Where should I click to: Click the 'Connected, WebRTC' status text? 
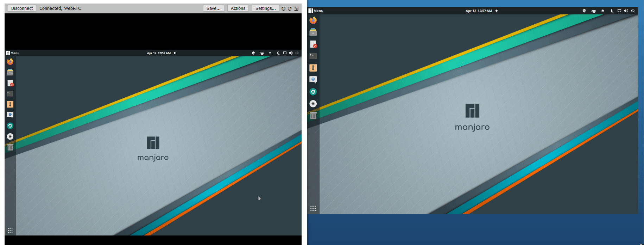[60, 8]
